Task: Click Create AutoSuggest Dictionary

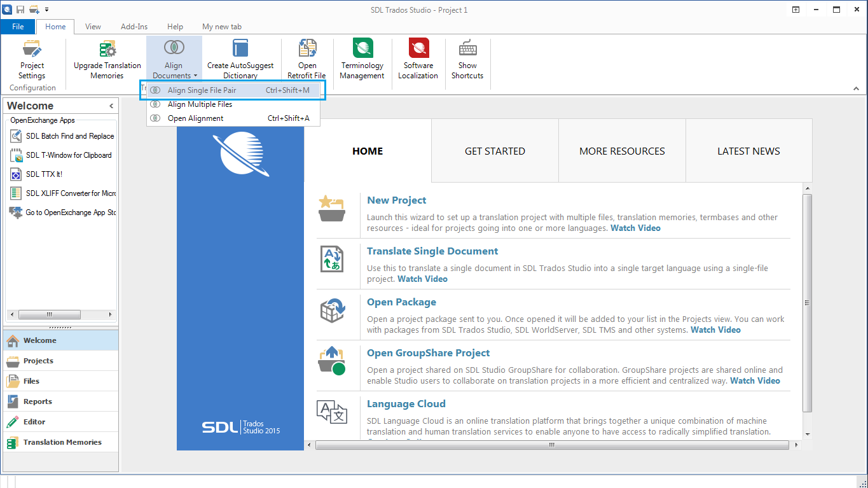Action: coord(240,59)
